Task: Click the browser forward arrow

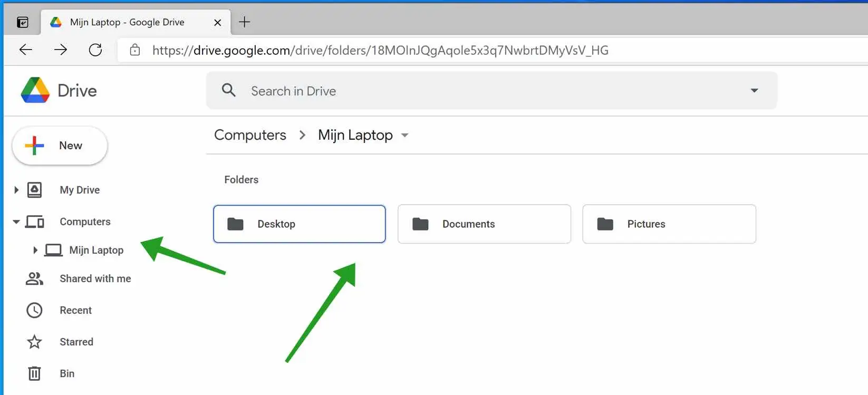Action: pos(61,50)
